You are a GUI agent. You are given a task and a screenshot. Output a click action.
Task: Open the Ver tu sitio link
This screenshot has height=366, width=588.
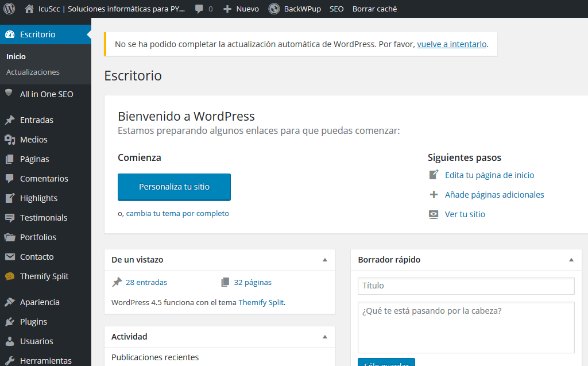pyautogui.click(x=465, y=214)
